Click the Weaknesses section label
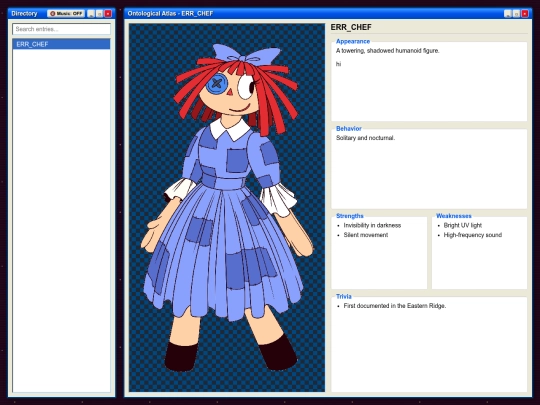Image resolution: width=540 pixels, height=405 pixels. coord(454,216)
